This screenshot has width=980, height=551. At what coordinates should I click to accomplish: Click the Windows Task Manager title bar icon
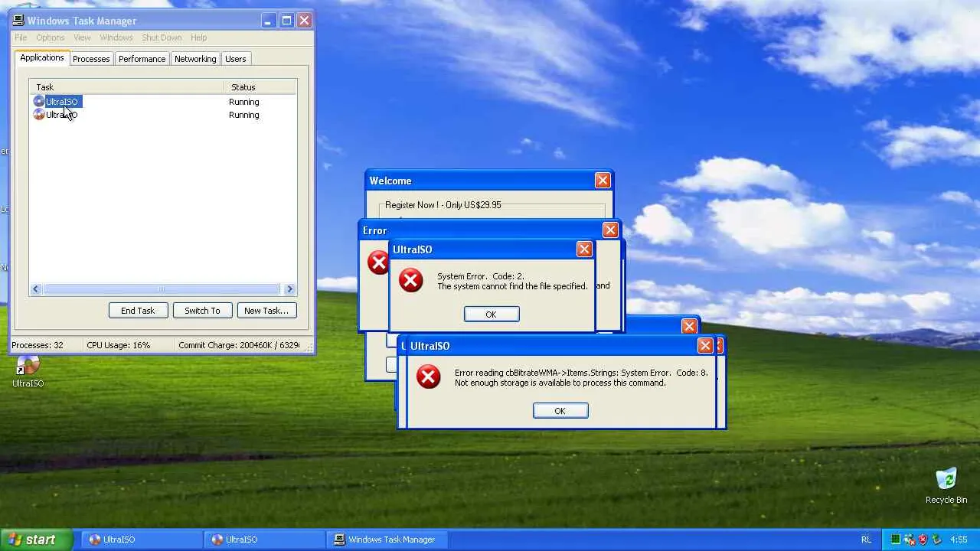pos(18,21)
